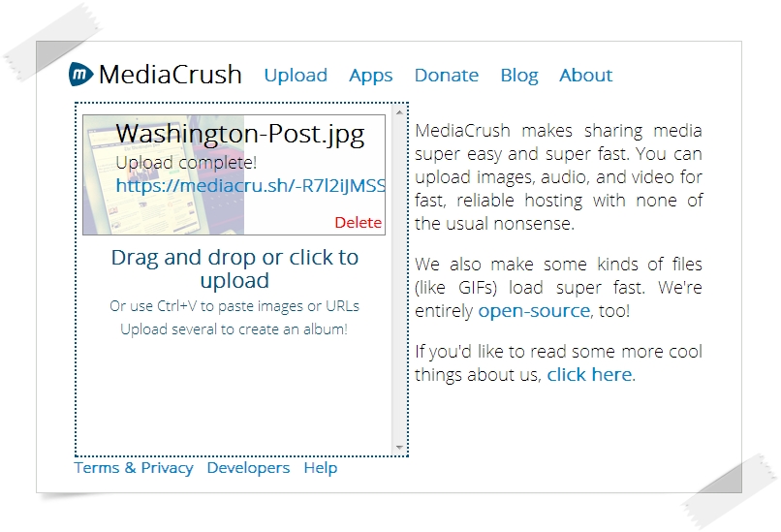781x532 pixels.
Task: Click the MediaCrush logo icon
Action: click(x=80, y=75)
